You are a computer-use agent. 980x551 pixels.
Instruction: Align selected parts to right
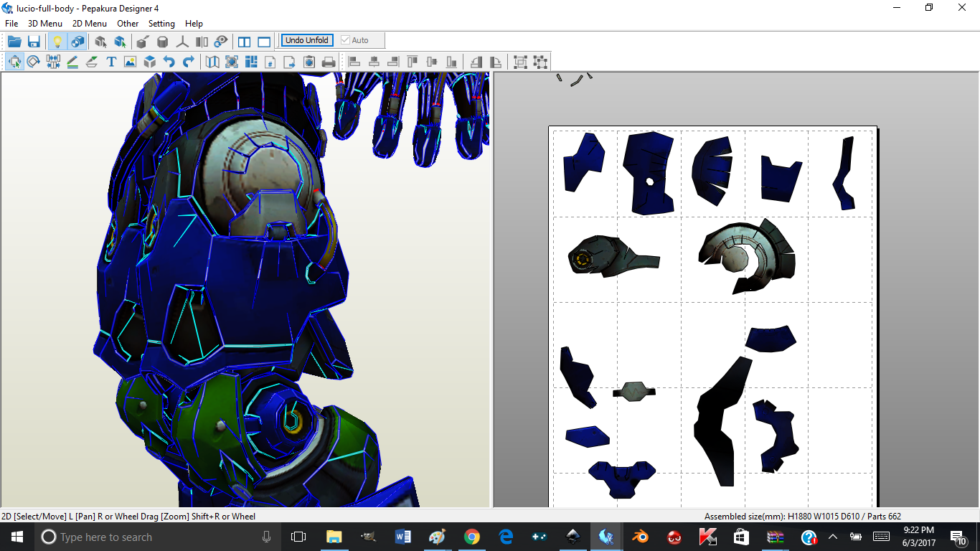pyautogui.click(x=392, y=62)
